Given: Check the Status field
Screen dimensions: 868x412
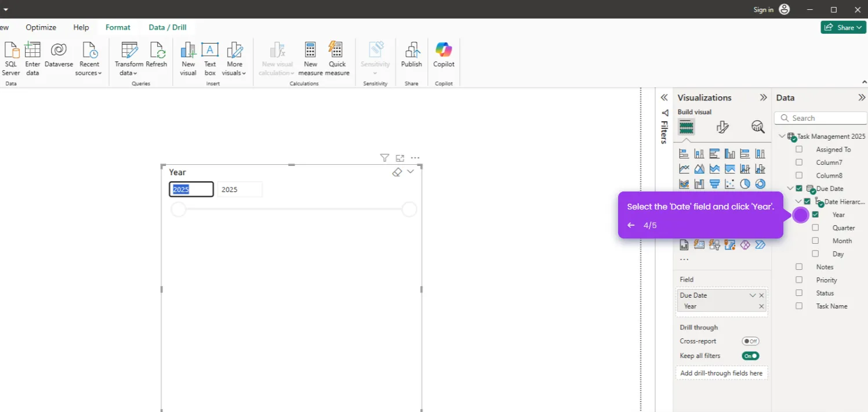Looking at the screenshot, I should coord(799,292).
